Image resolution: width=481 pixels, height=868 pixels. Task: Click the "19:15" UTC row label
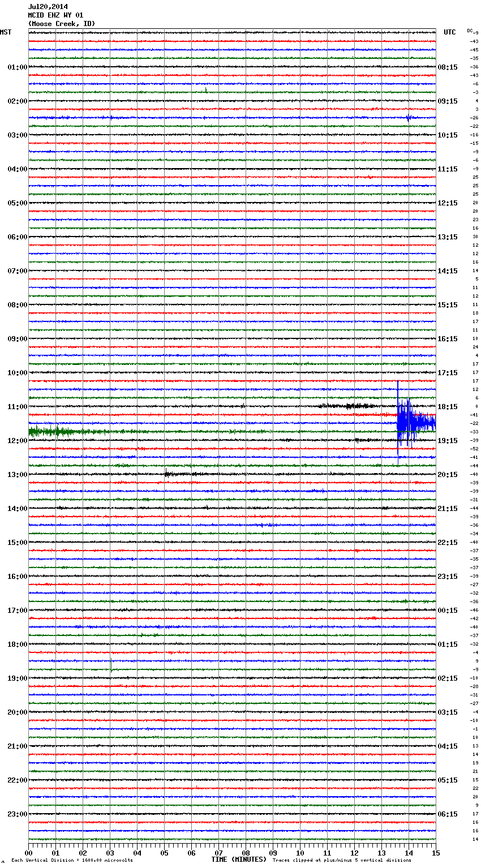click(x=448, y=441)
